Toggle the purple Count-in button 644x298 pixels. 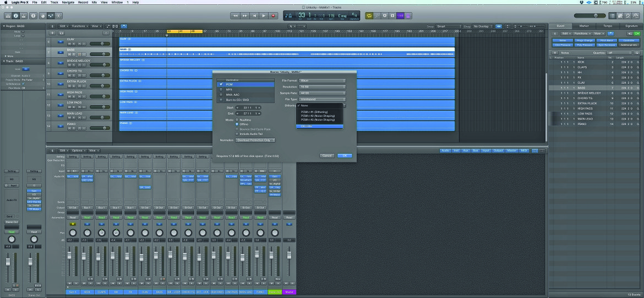click(x=401, y=15)
